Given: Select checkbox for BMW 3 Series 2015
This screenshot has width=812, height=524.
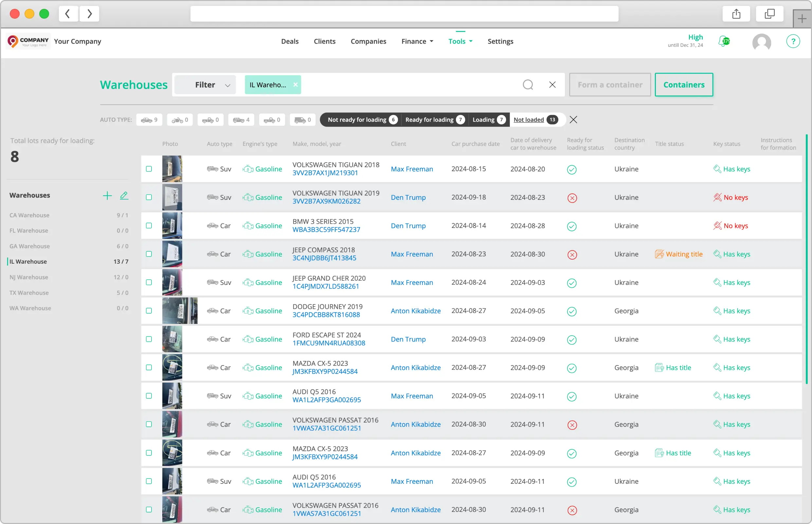Looking at the screenshot, I should [149, 226].
